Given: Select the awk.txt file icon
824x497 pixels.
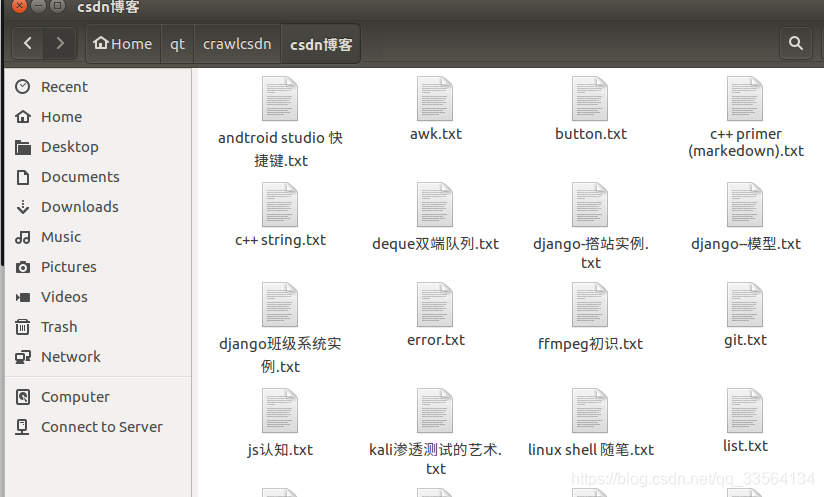Looking at the screenshot, I should click(x=435, y=99).
